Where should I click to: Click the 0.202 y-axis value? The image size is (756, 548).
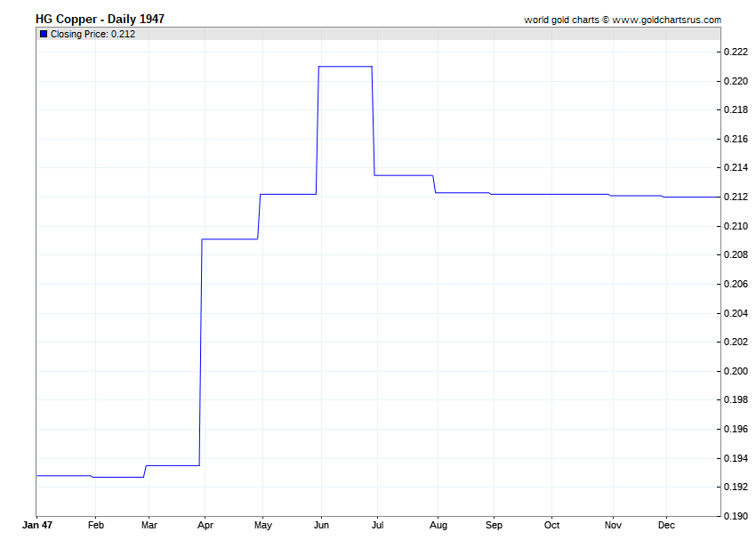click(736, 342)
